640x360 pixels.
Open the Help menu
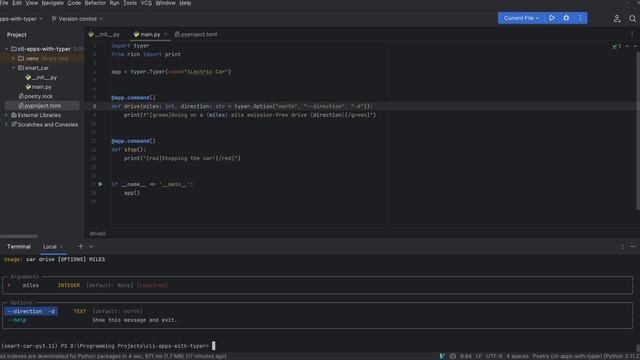185,3
